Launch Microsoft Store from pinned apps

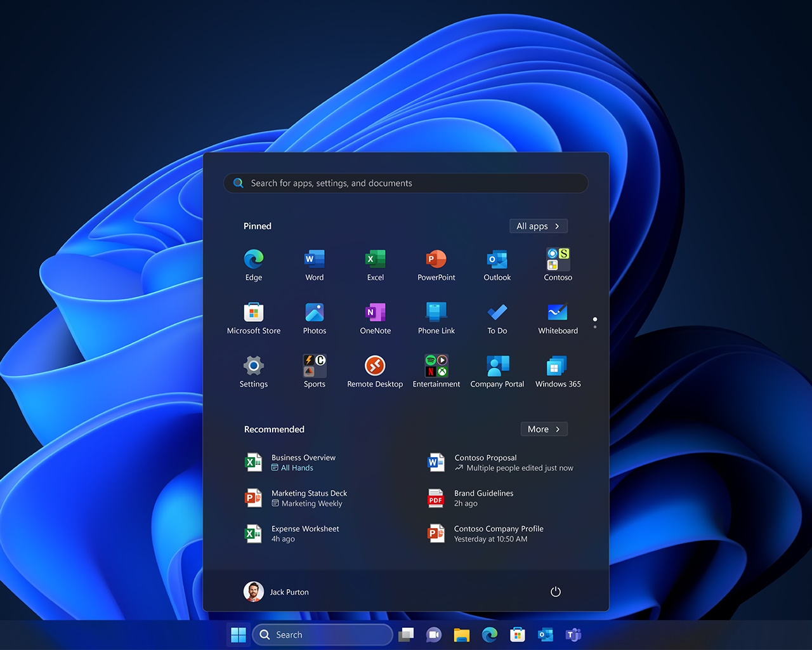pyautogui.click(x=254, y=318)
